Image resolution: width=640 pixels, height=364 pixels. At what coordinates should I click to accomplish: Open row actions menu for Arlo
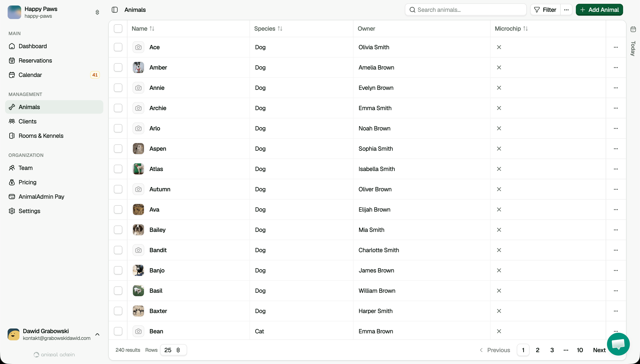point(616,129)
